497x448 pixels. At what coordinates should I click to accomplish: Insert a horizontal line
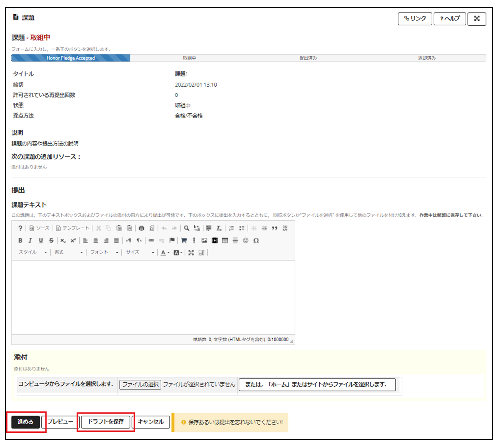pyautogui.click(x=235, y=240)
